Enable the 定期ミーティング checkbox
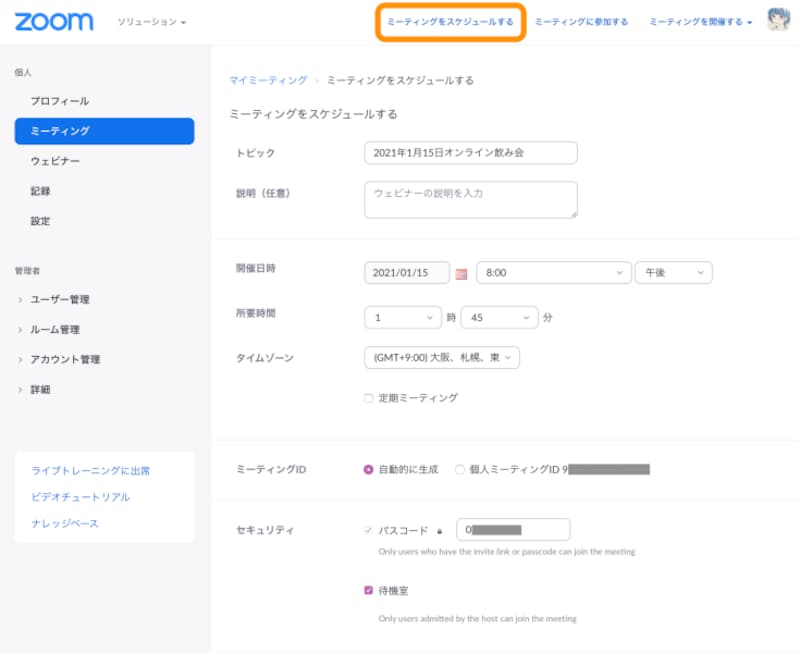 [370, 396]
